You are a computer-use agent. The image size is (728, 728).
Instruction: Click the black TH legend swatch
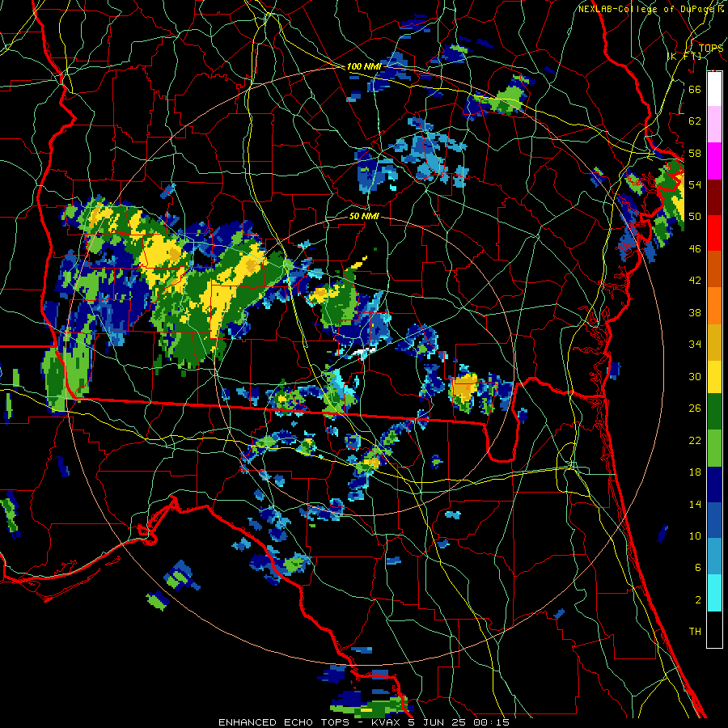714,629
